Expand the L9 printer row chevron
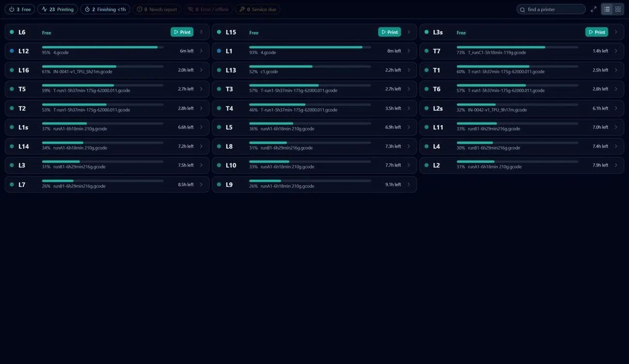This screenshot has width=629, height=364. tap(409, 184)
